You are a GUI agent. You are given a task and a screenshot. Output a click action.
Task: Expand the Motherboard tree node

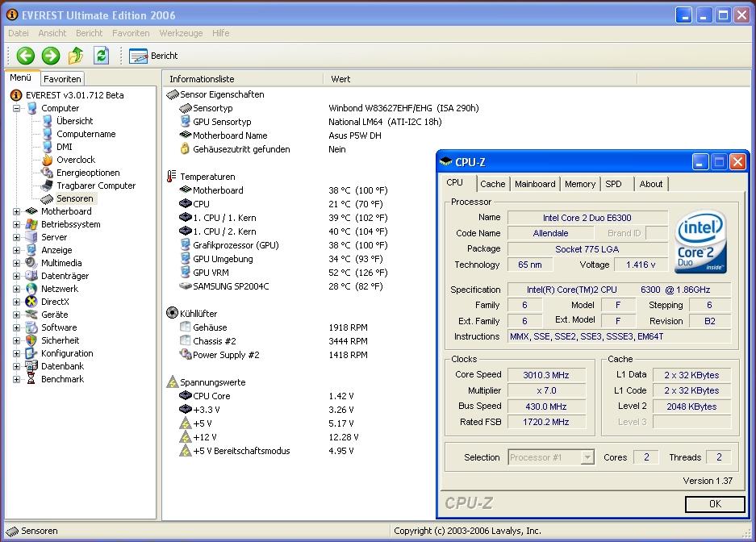[16, 211]
